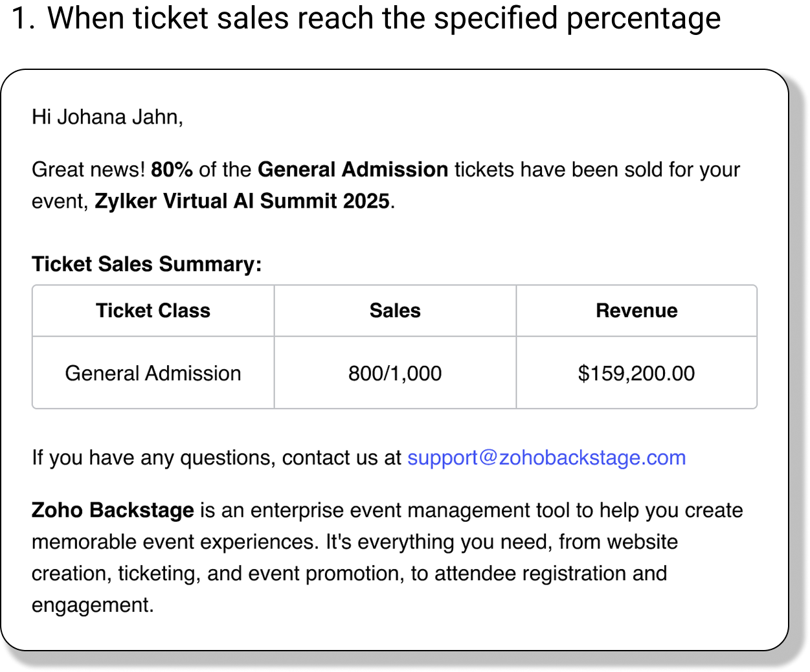Click the phrase 'attendee registration and'

(x=550, y=574)
